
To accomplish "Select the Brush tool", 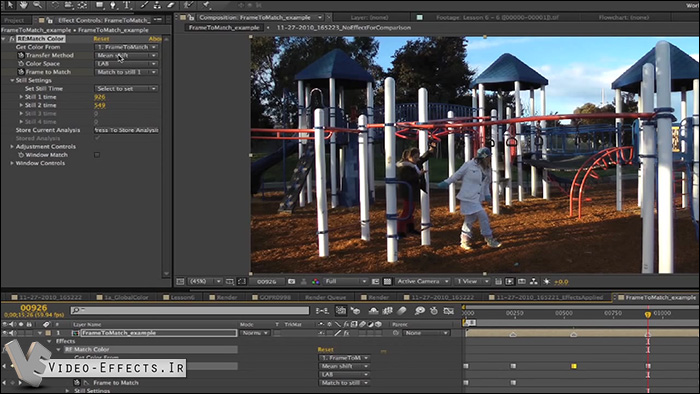I will click(x=144, y=5).
